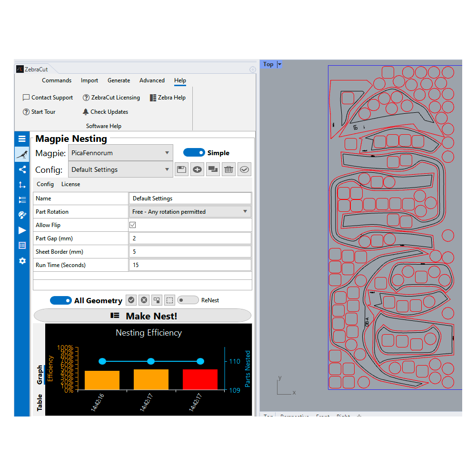
Task: Select the Magpie bird nesting icon
Action: tap(22, 154)
